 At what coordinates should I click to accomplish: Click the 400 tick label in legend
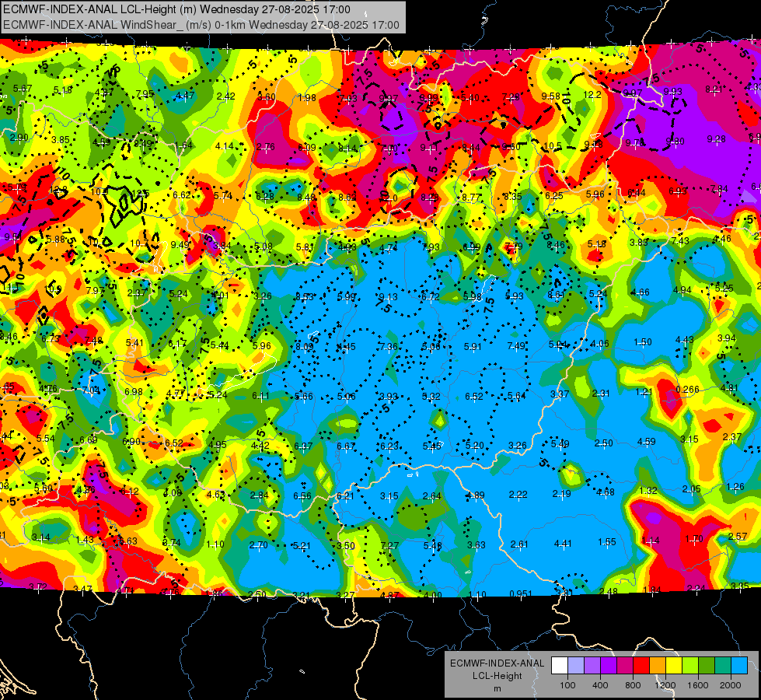pyautogui.click(x=600, y=685)
